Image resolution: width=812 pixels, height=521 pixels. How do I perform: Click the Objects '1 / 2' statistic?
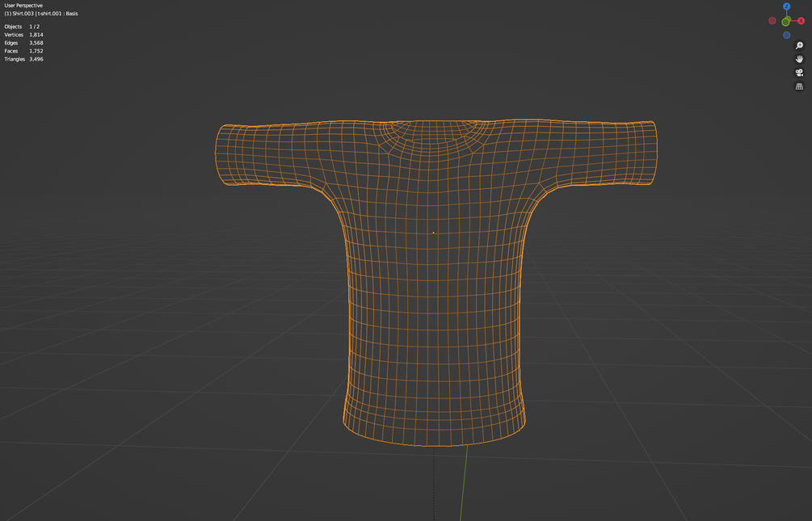(x=34, y=27)
